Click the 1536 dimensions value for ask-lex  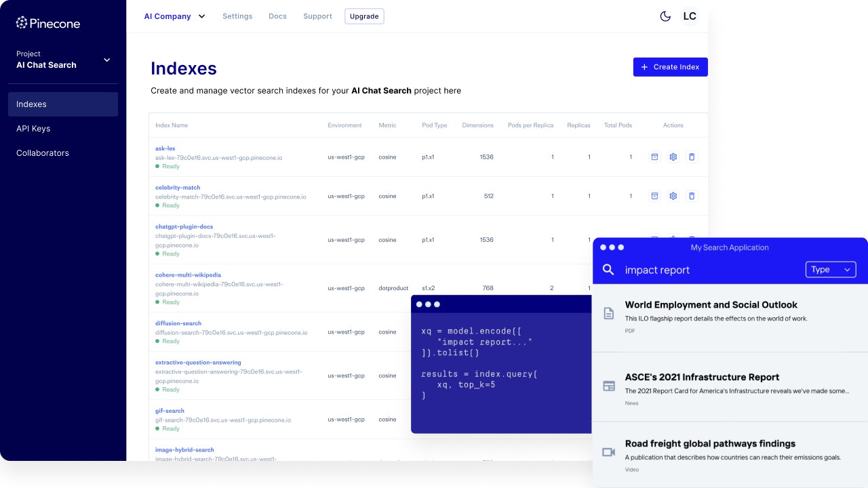click(x=486, y=157)
